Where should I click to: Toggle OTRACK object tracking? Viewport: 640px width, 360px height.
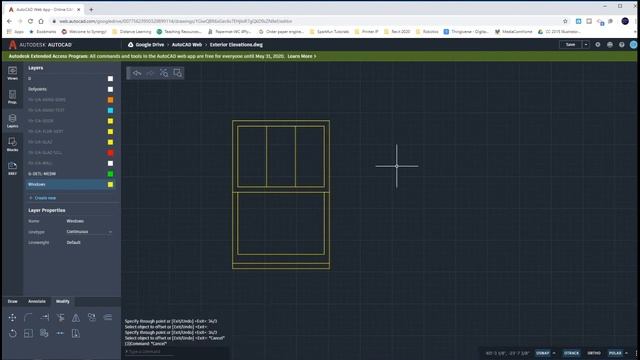[571, 353]
